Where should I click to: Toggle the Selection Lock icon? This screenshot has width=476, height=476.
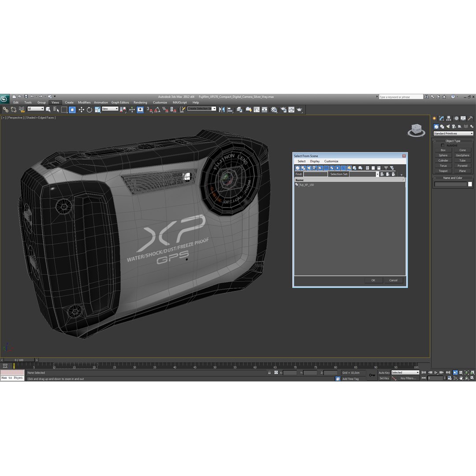point(269,372)
